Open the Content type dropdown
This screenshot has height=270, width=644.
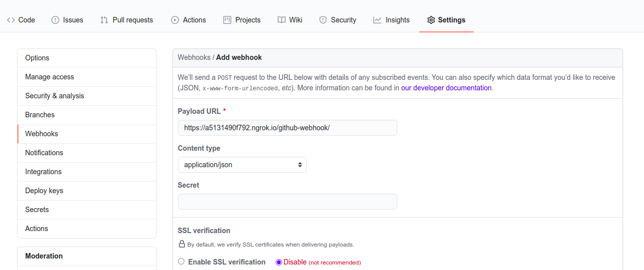(242, 165)
